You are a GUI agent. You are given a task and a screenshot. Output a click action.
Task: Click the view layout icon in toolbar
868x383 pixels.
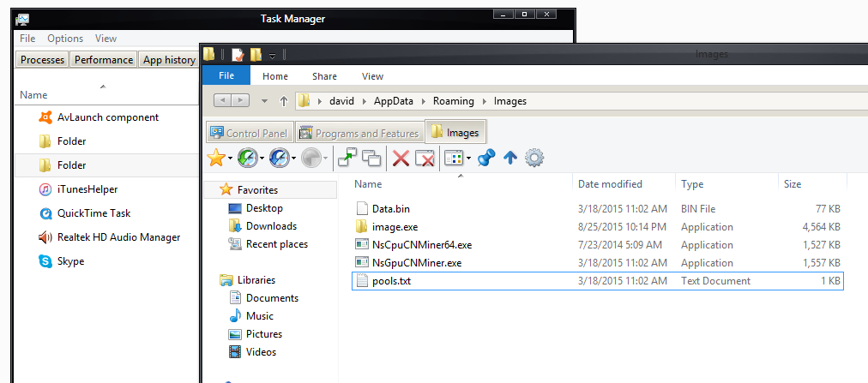pos(454,159)
